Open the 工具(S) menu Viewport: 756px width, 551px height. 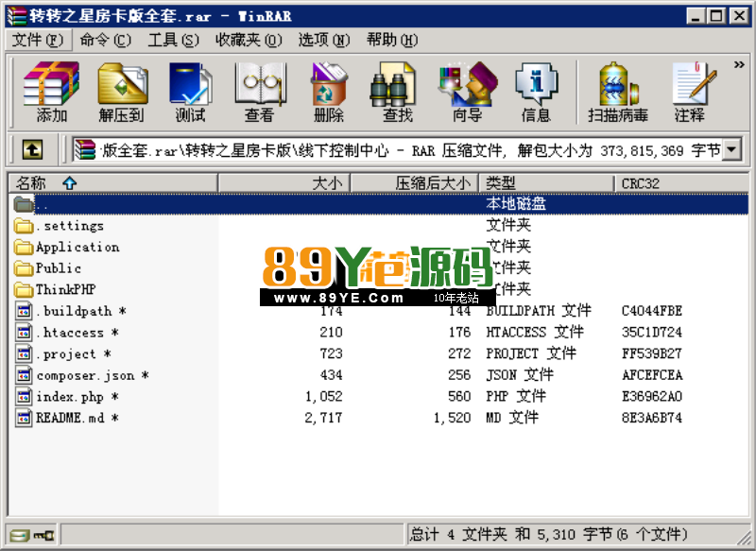tap(173, 40)
